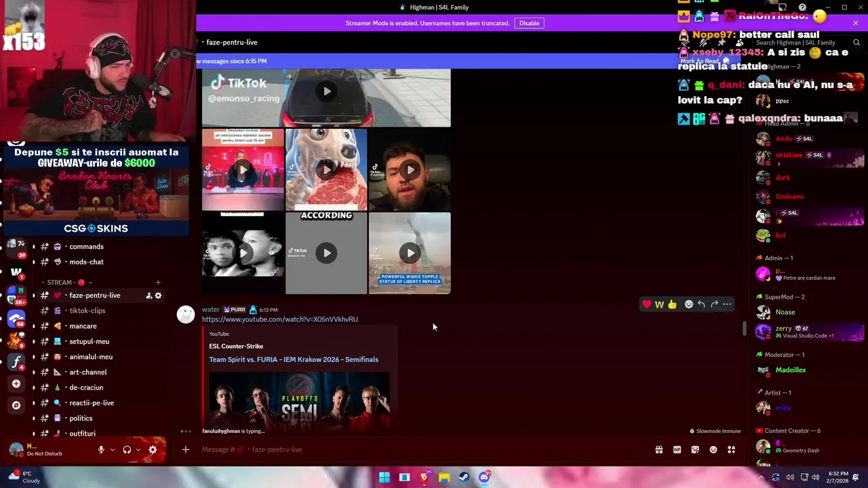Open the animalul-meu channel
Image resolution: width=868 pixels, height=488 pixels.
tap(91, 357)
